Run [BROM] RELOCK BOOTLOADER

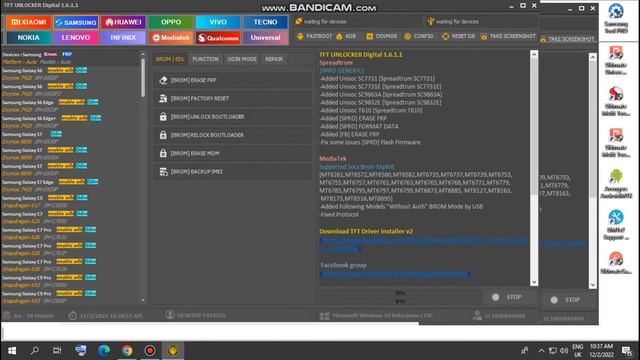[x=232, y=135]
